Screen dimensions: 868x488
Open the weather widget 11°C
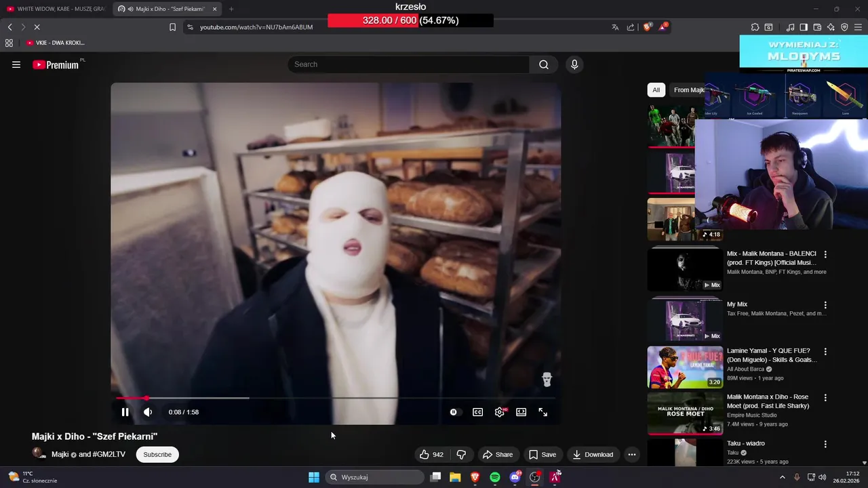(x=32, y=477)
